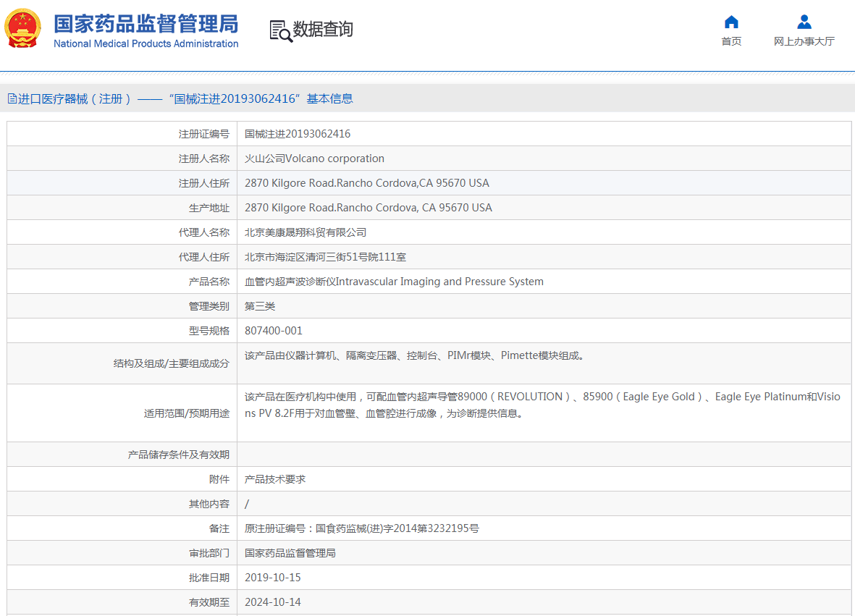Click the national emblem logo
This screenshot has height=616, width=855.
pyautogui.click(x=23, y=29)
